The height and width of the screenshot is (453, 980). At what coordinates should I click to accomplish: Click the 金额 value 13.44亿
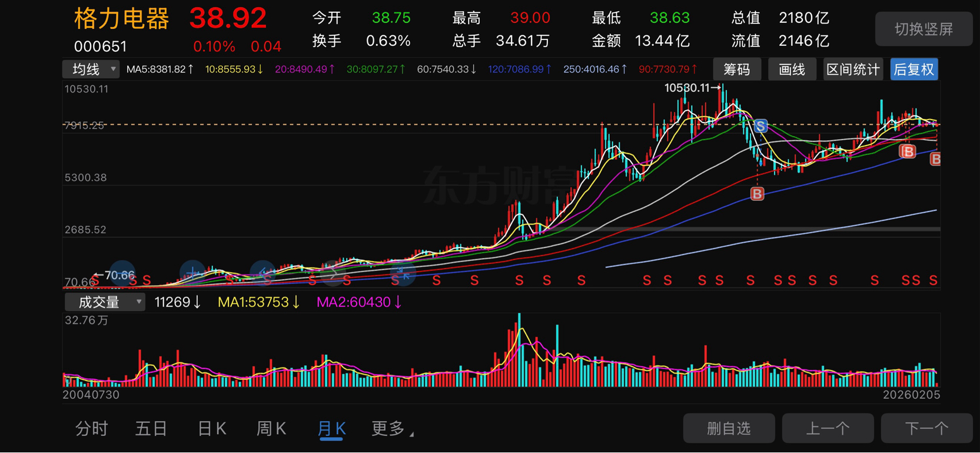point(663,41)
